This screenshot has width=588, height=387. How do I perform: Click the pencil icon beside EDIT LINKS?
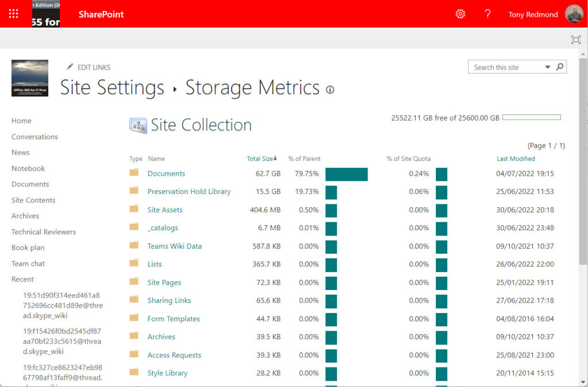(x=69, y=67)
